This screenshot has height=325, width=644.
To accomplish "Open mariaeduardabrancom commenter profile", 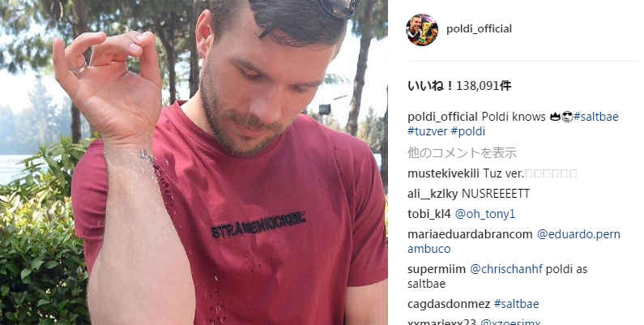I will (470, 234).
